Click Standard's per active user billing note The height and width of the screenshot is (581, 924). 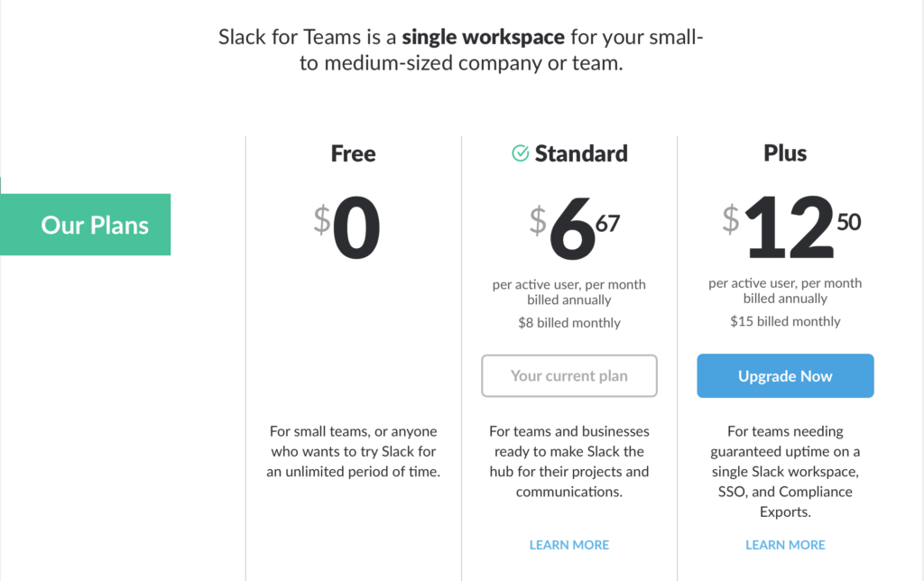point(569,292)
